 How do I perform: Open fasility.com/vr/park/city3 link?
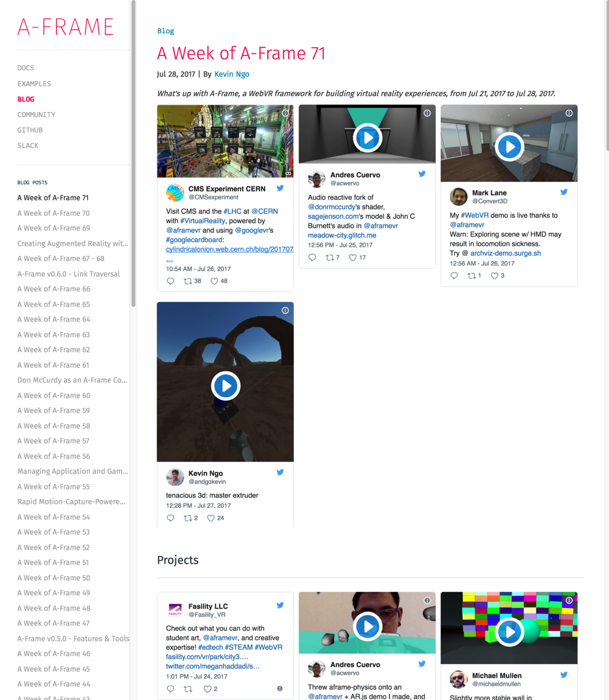coord(207,657)
